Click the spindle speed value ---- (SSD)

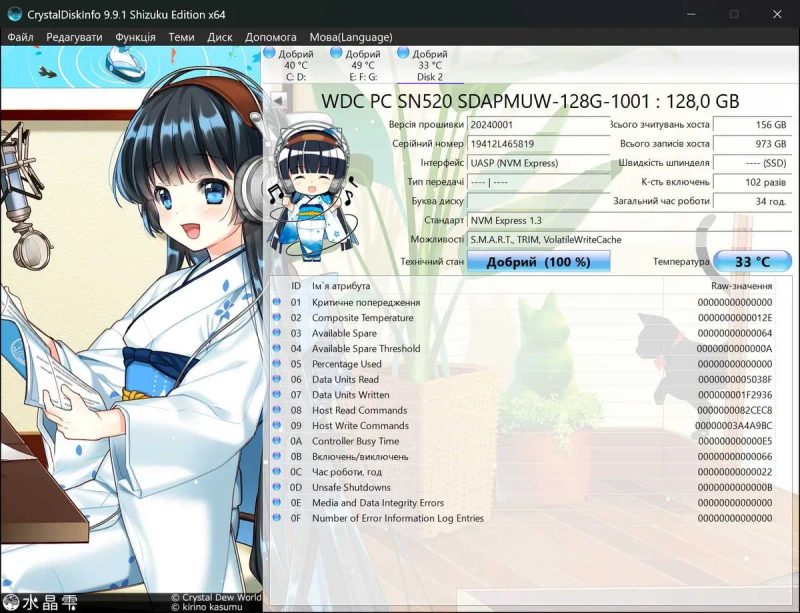(x=752, y=163)
